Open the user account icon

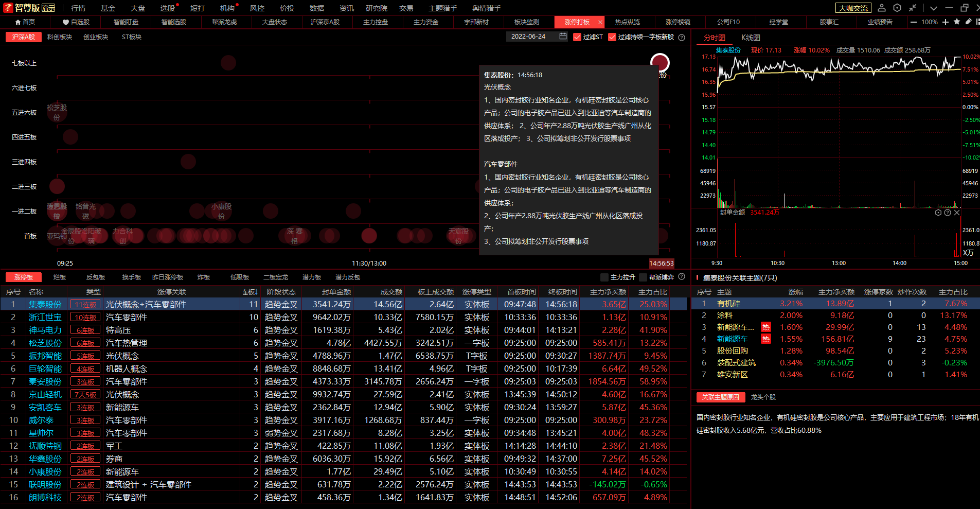click(882, 8)
